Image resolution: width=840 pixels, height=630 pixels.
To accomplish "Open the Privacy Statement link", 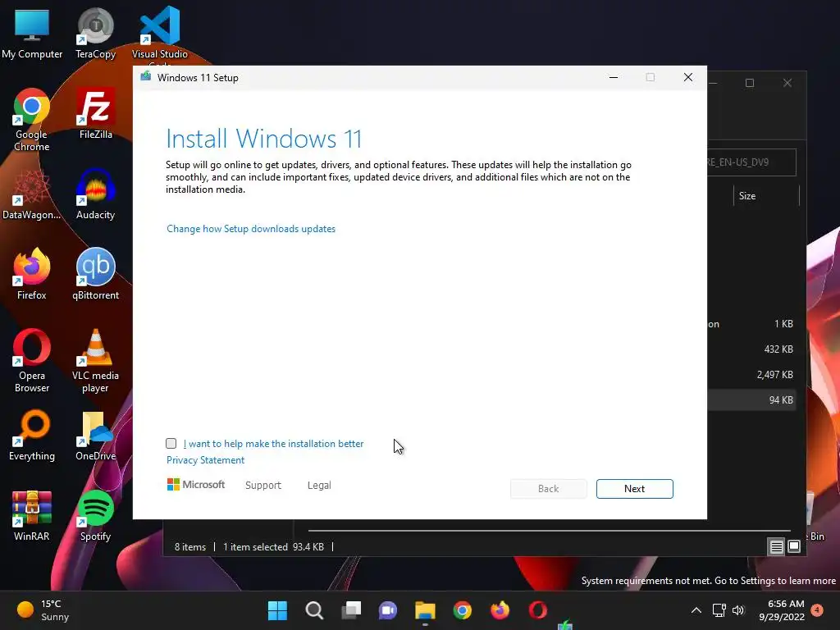I will click(x=205, y=460).
